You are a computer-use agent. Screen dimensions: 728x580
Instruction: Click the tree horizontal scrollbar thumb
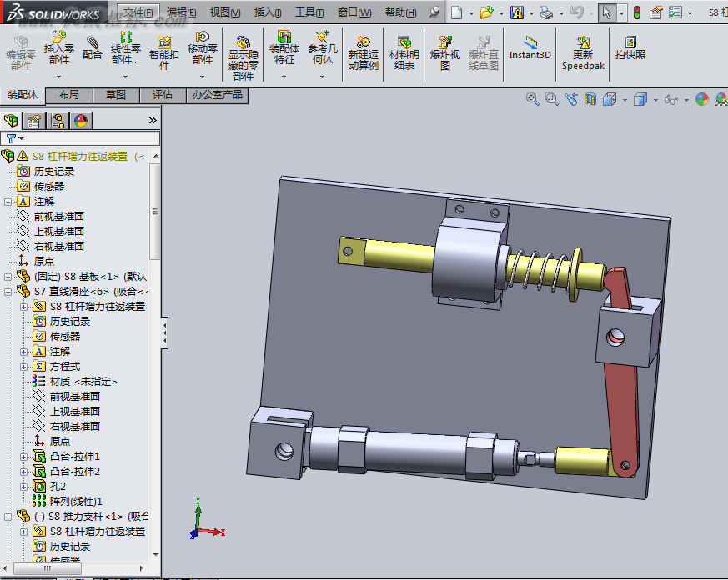(x=48, y=568)
